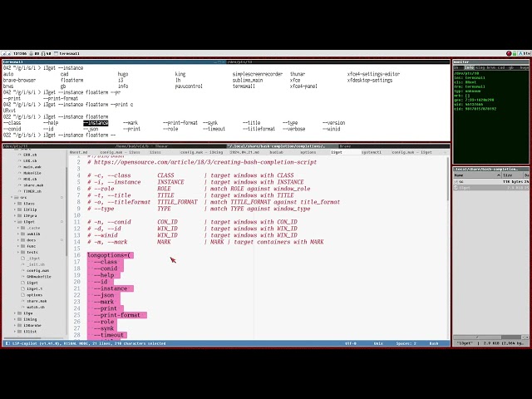Click the code icon beside _init.sh
The width and height of the screenshot is (532, 399).
point(22,264)
